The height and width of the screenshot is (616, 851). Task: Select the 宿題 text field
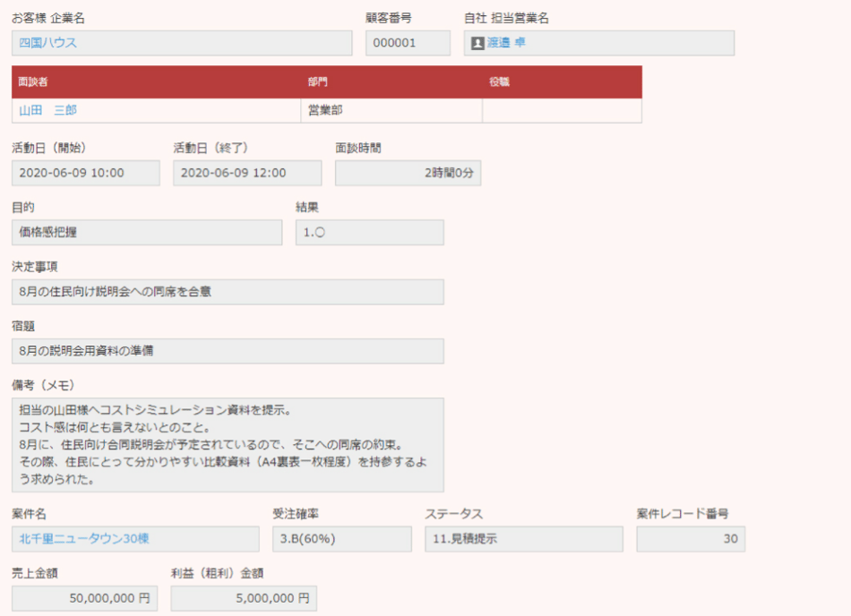(228, 351)
